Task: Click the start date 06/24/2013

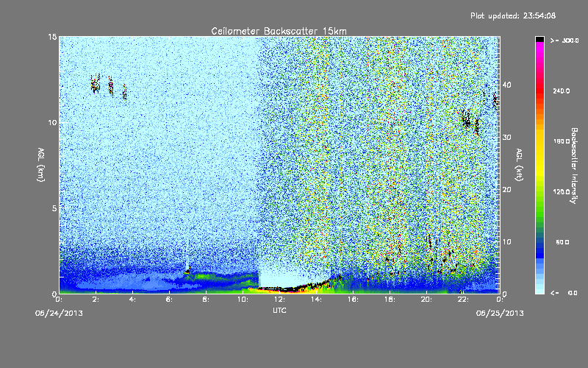Action: [59, 314]
